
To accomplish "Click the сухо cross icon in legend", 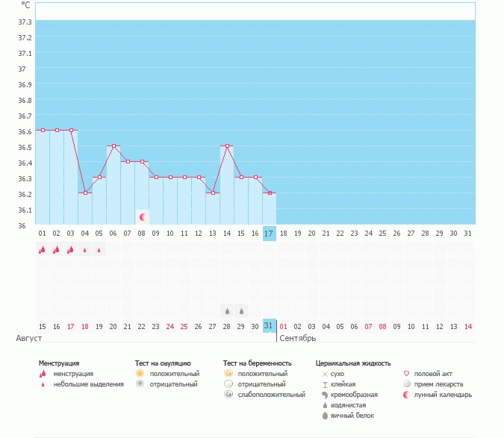I will [325, 373].
